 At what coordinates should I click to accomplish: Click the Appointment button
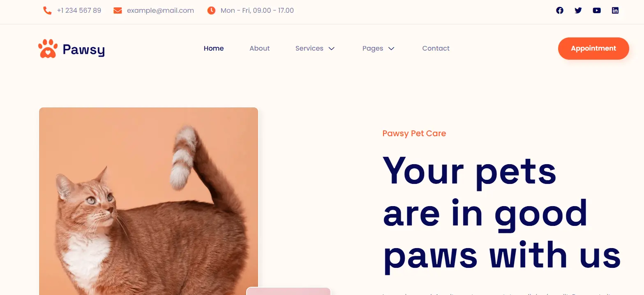593,49
